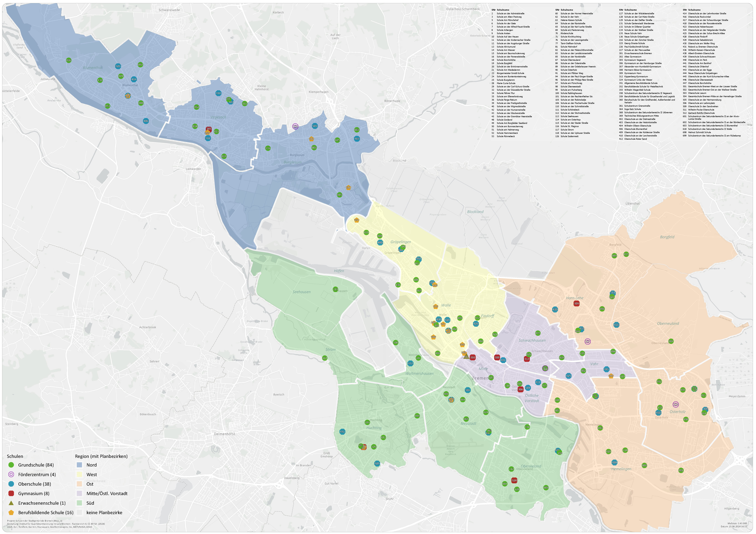Click the Ost region orange color swatch
Screen dimensions: 756x534
(79, 484)
